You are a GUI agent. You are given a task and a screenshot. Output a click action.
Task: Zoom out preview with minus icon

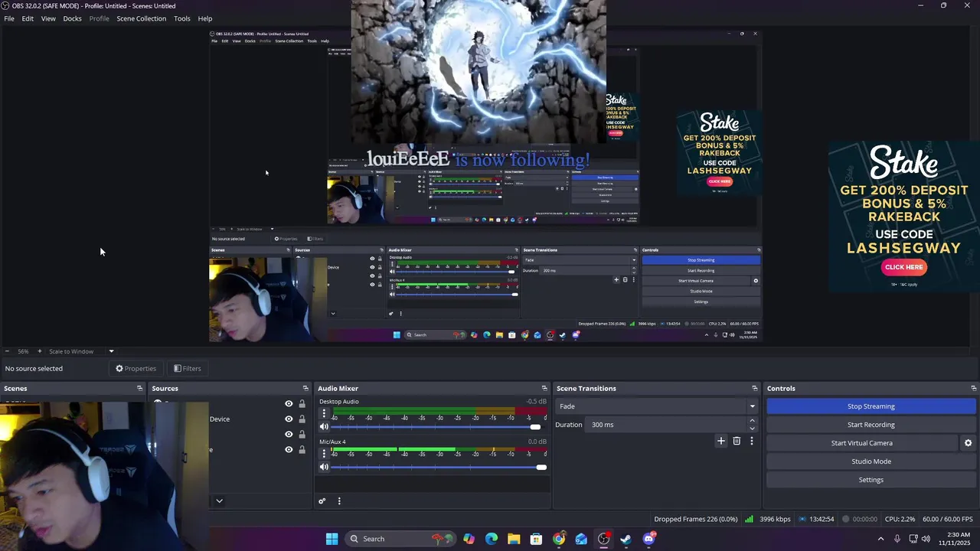click(x=7, y=351)
